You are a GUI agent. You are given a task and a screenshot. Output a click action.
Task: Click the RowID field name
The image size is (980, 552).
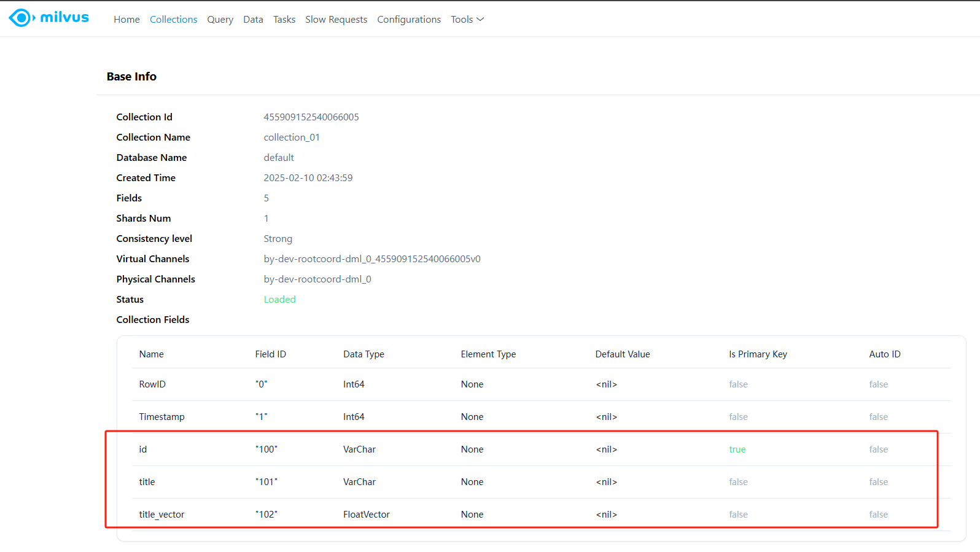pyautogui.click(x=152, y=384)
